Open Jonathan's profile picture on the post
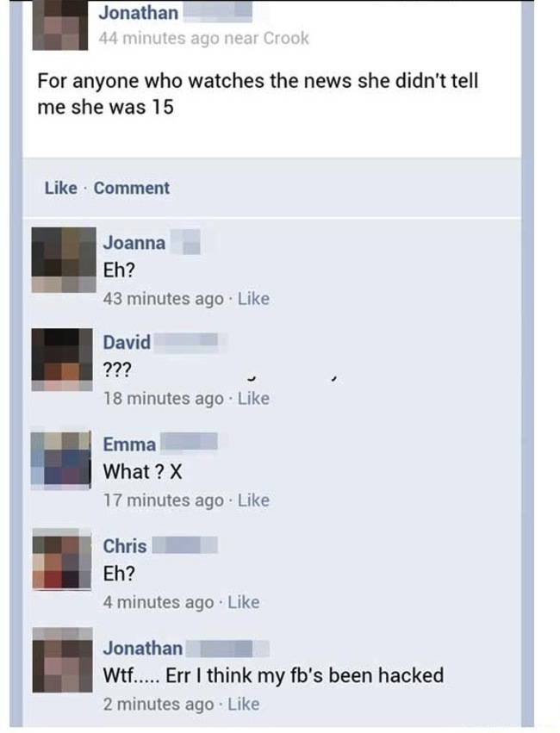The height and width of the screenshot is (733, 560). [x=59, y=25]
